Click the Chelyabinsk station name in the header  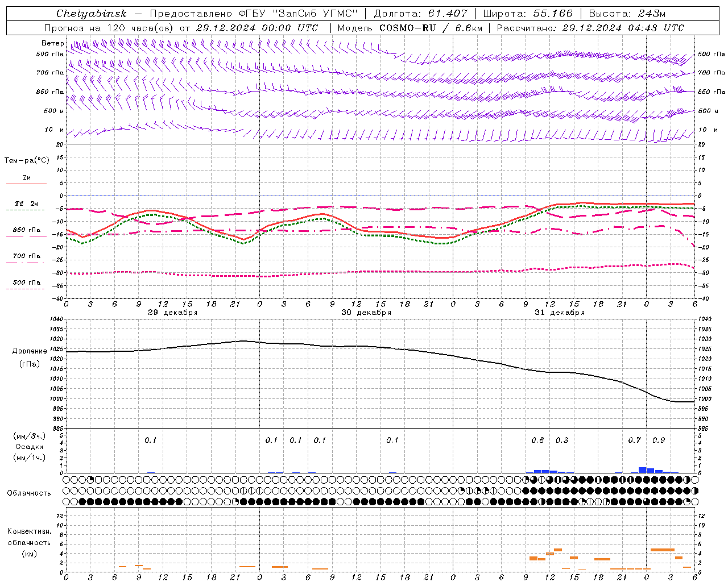(92, 14)
